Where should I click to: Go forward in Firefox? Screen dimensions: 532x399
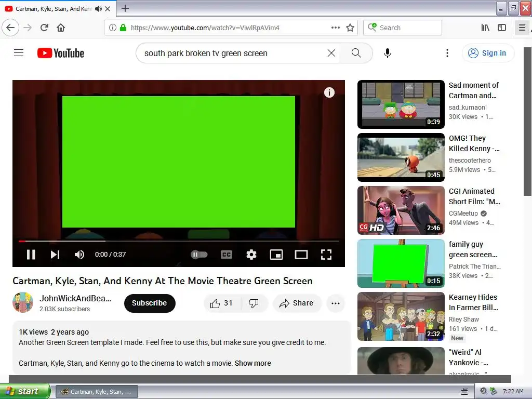(x=28, y=28)
